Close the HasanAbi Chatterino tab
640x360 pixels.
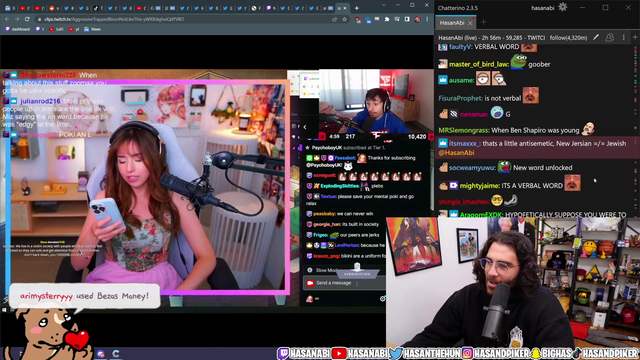[x=470, y=23]
